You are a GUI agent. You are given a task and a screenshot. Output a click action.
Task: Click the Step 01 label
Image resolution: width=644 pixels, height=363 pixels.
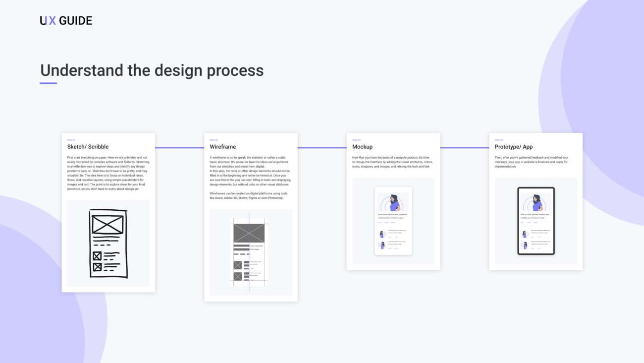coord(71,140)
